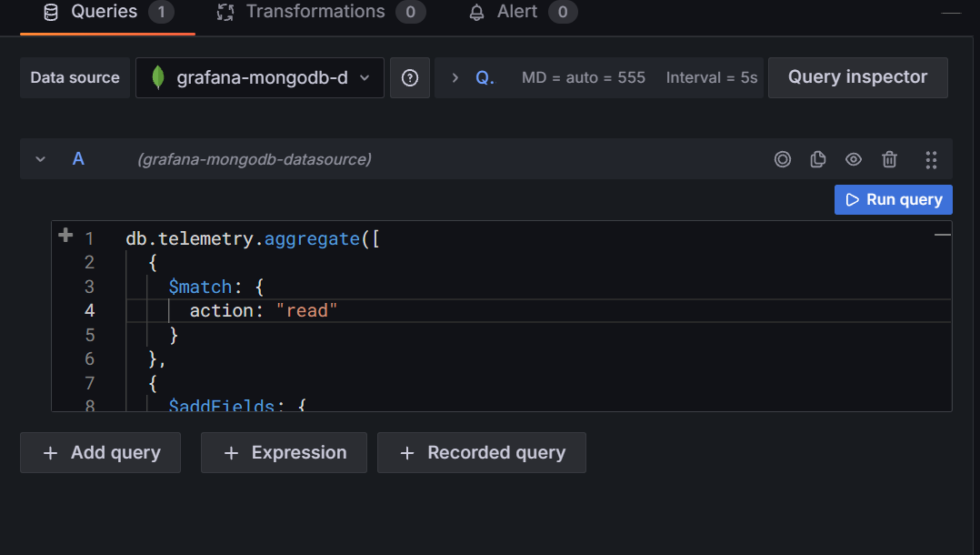Delete query A with the trash icon

click(x=889, y=159)
